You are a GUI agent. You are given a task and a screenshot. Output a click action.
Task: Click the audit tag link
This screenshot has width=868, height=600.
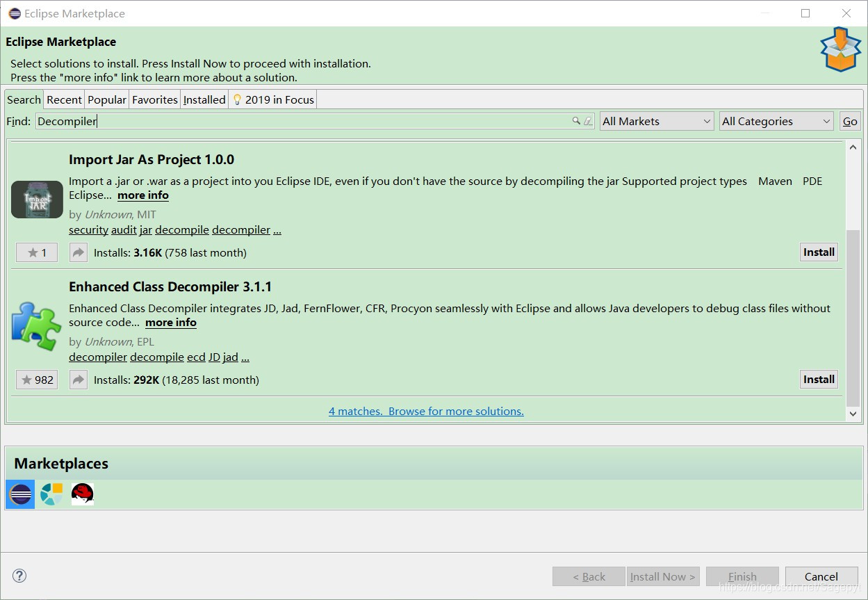(124, 229)
